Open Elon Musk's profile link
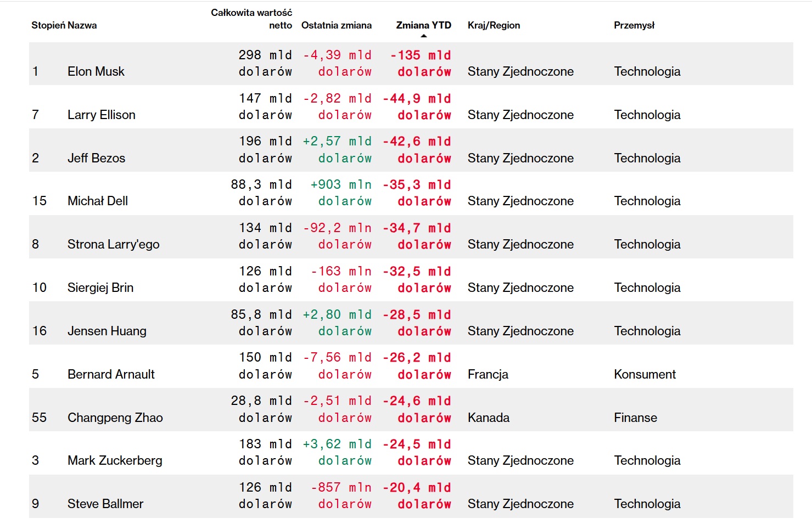 point(96,71)
